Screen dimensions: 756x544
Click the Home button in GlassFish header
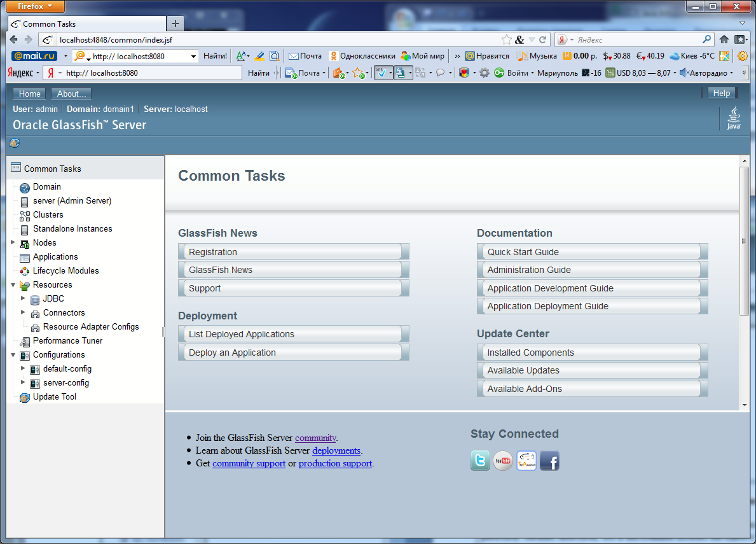click(29, 94)
